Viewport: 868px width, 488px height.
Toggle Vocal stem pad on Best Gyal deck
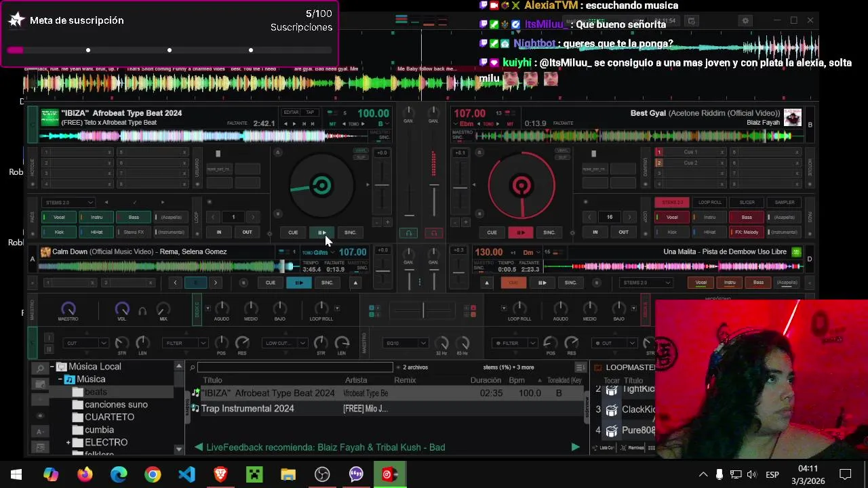(x=672, y=218)
